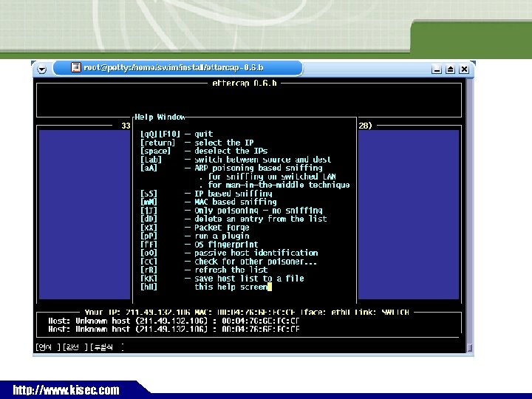The image size is (532, 399).
Task: Click the '[tab] switch between source and dest' line
Action: (x=236, y=160)
